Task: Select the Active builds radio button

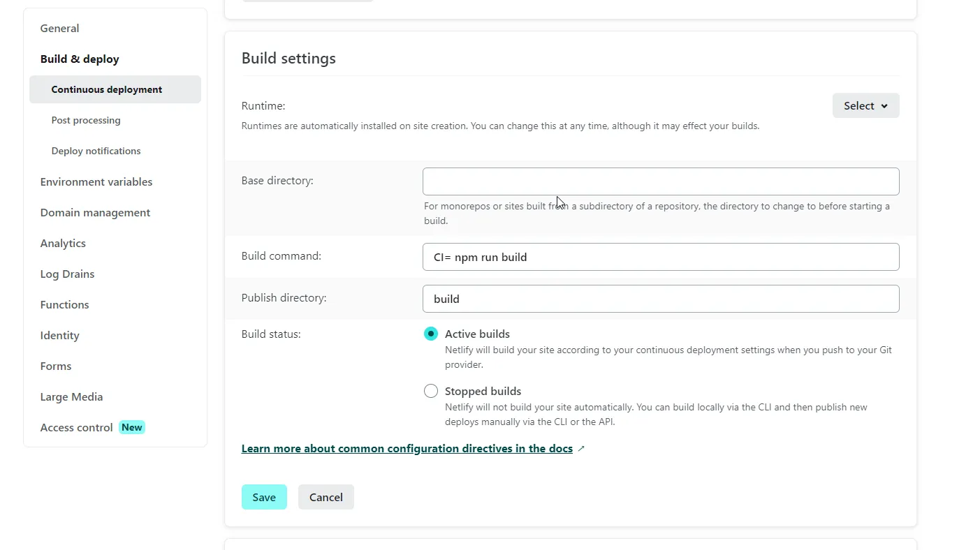Action: (x=431, y=334)
